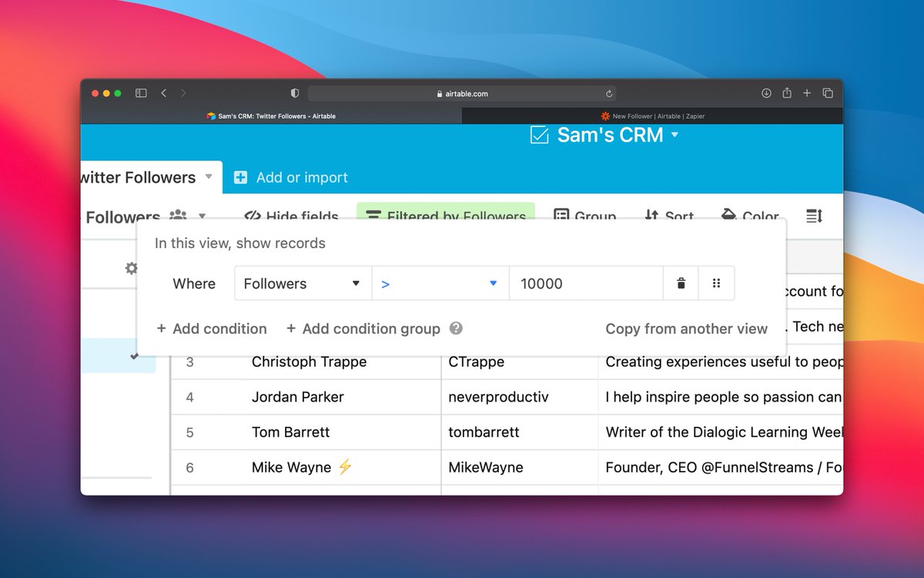Expand the Twitter Followers tab arrow

tap(208, 177)
